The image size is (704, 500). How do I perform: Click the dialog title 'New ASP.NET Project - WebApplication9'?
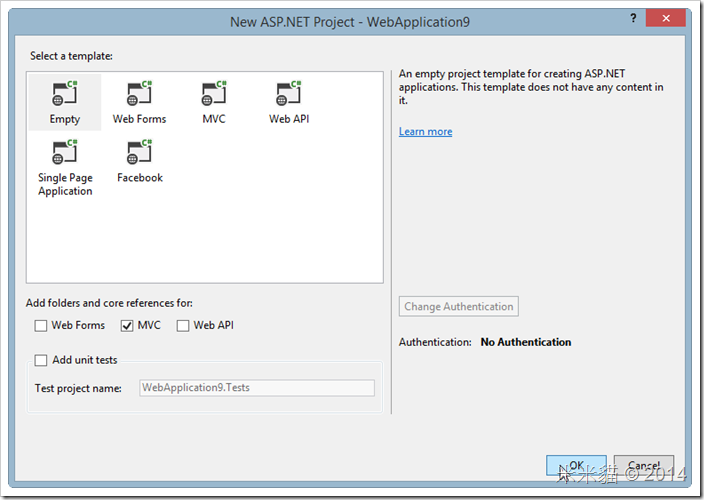pyautogui.click(x=350, y=22)
